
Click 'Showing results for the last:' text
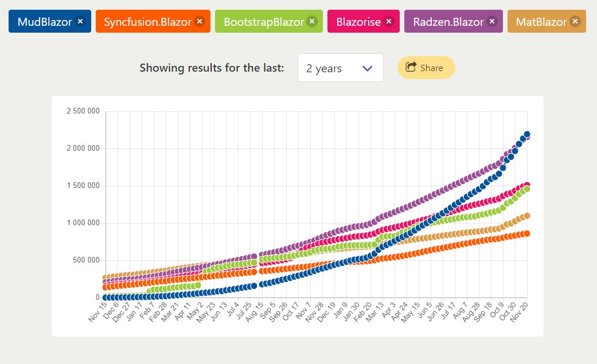click(212, 68)
